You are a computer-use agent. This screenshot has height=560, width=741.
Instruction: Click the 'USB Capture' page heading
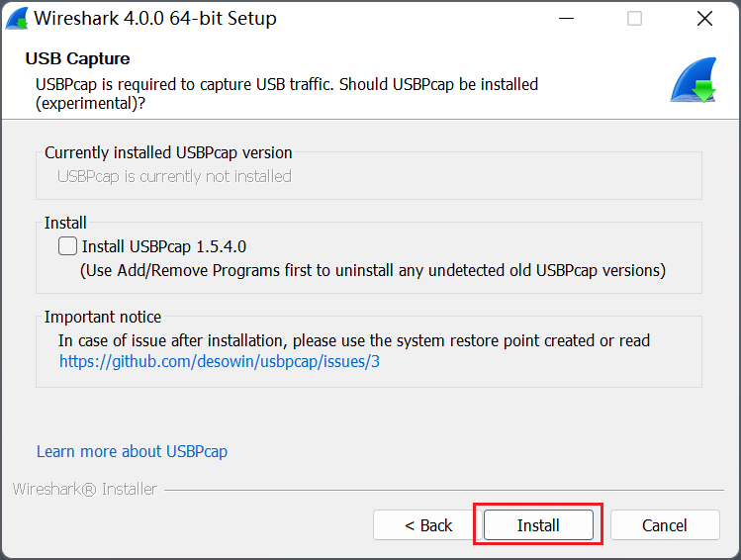(x=77, y=59)
